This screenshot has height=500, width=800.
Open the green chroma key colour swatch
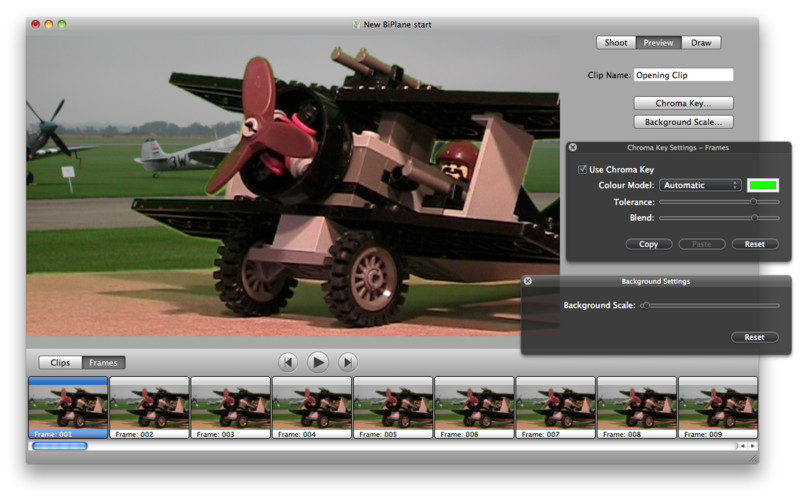pyautogui.click(x=763, y=185)
